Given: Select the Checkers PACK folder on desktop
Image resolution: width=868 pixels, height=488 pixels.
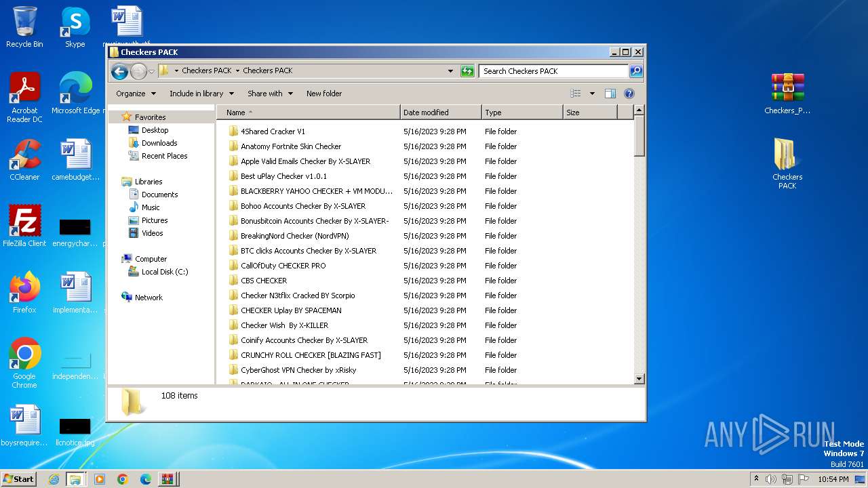Looking at the screenshot, I should (787, 164).
